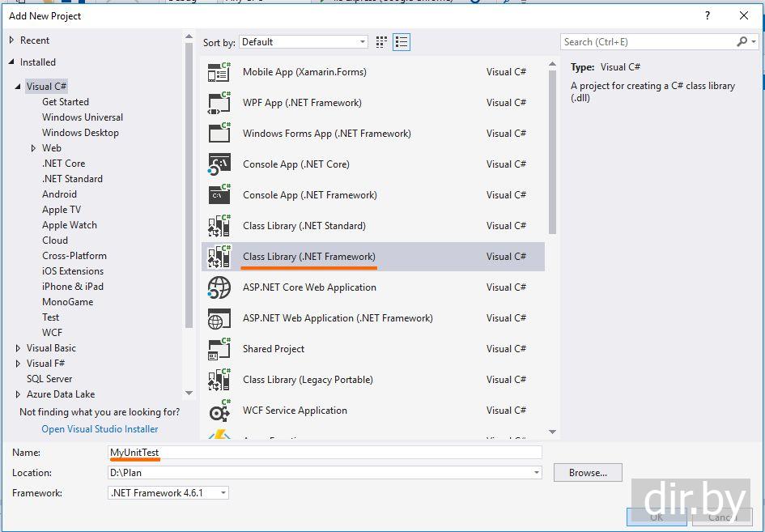Open Visual Studio Installer link
Image resolution: width=765 pixels, height=532 pixels.
[100, 429]
